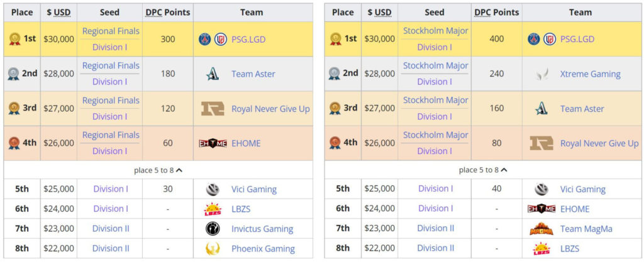The width and height of the screenshot is (644, 262).
Task: Click Stockholm Major link in 1st place row
Action: (435, 31)
